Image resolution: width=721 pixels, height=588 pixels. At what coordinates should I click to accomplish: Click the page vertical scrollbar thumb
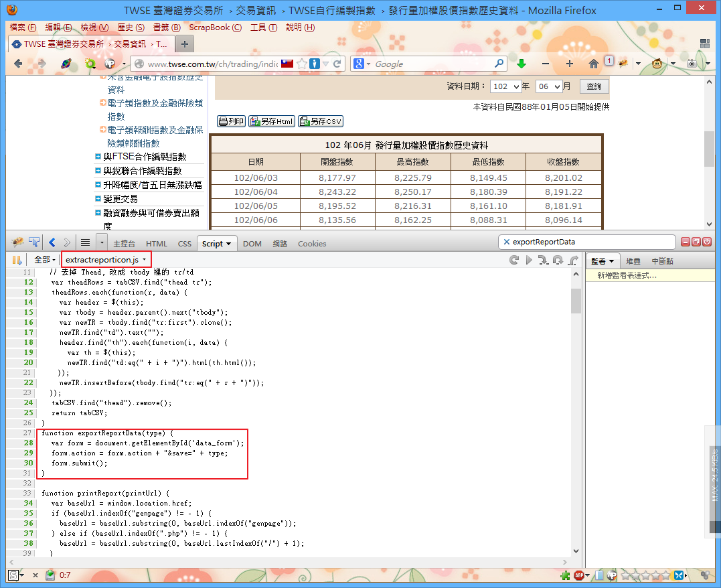tap(709, 149)
